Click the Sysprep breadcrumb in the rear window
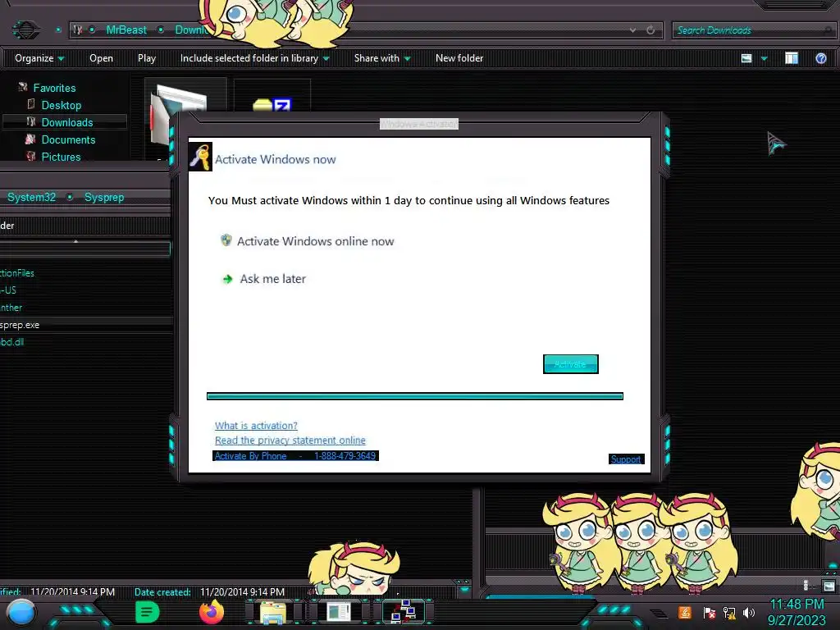The width and height of the screenshot is (840, 630). 104,197
